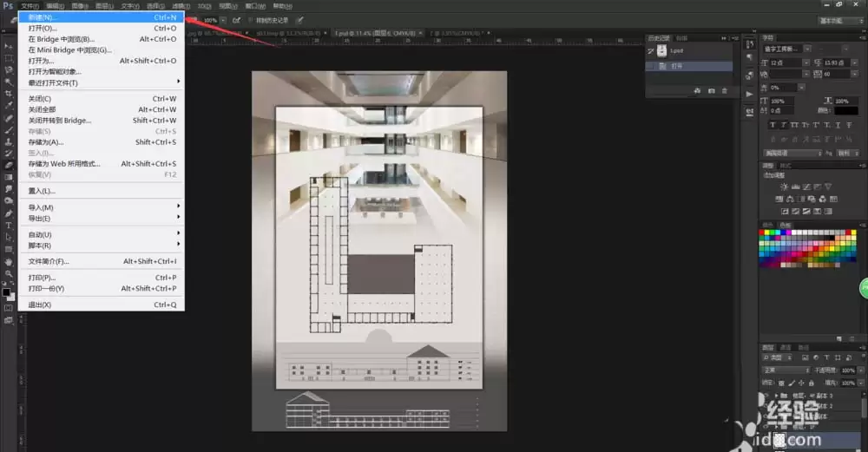Image resolution: width=868 pixels, height=452 pixels.
Task: Select 打开 state in History panel
Action: click(x=689, y=66)
